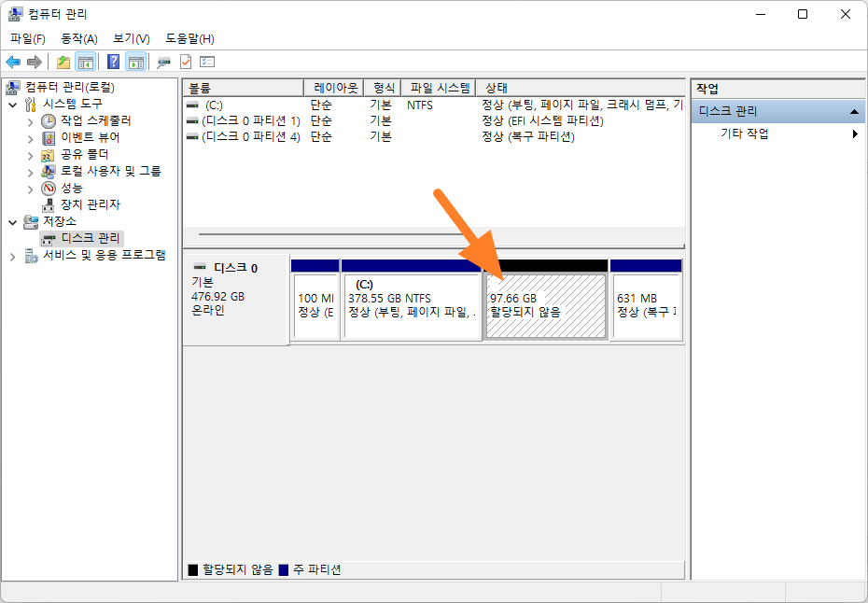Screen dimensions: 868x603
Task: Expand the 작업 스케줄러 chevron
Action: [x=31, y=121]
